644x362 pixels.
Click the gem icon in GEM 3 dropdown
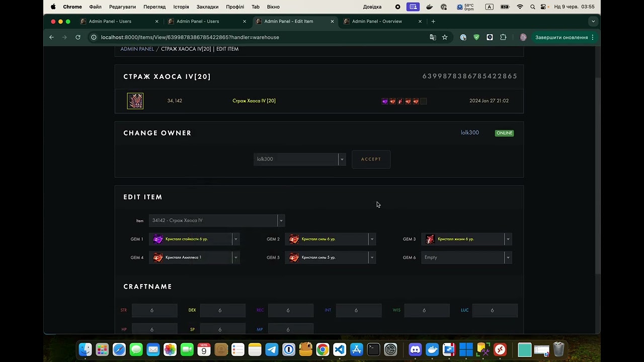[430, 239]
